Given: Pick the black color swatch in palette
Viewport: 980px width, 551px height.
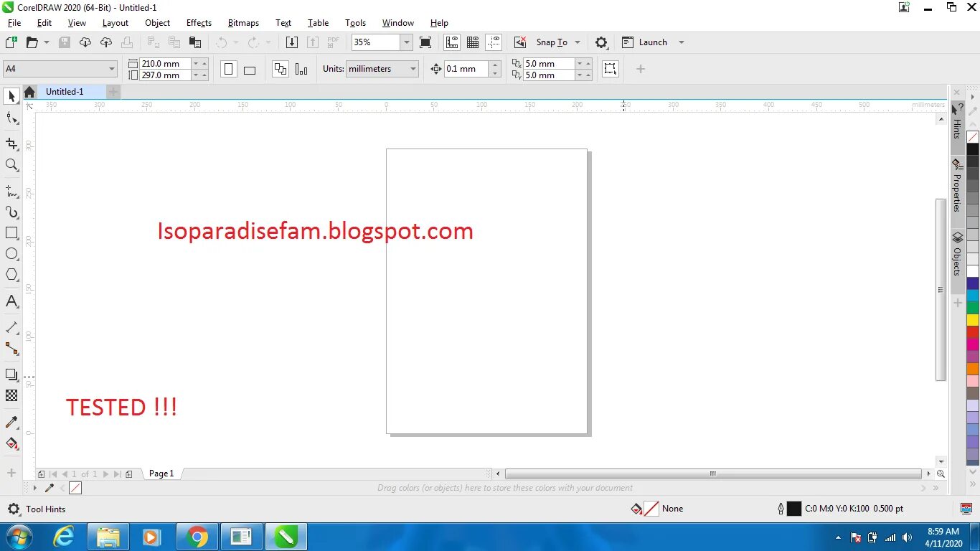Looking at the screenshot, I should (973, 149).
